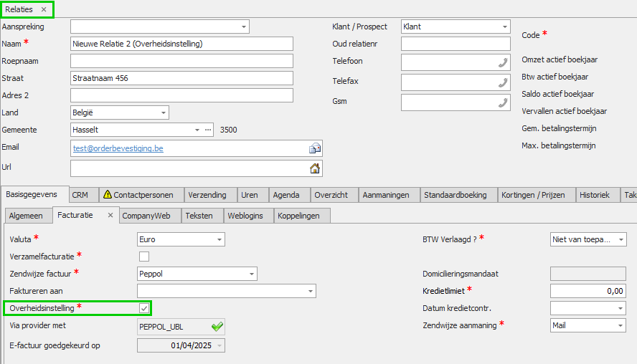The width and height of the screenshot is (637, 364).
Task: Open the Klant / Prospect dropdown
Action: pos(505,27)
